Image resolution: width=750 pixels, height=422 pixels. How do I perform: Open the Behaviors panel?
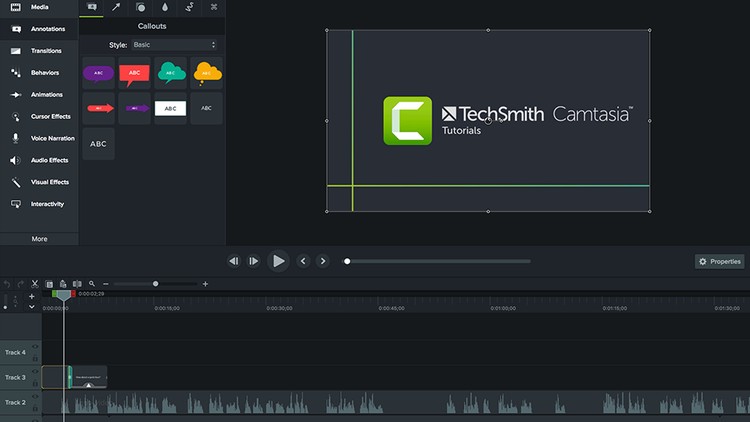click(39, 73)
